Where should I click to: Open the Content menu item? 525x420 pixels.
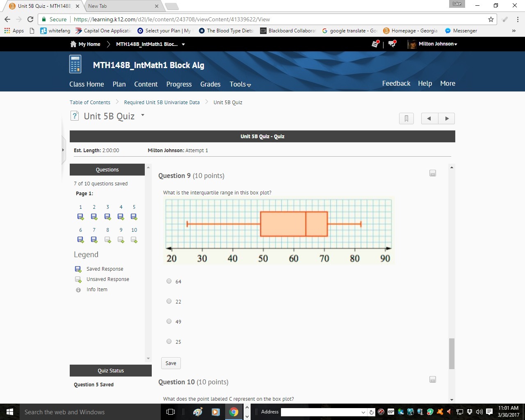[146, 84]
